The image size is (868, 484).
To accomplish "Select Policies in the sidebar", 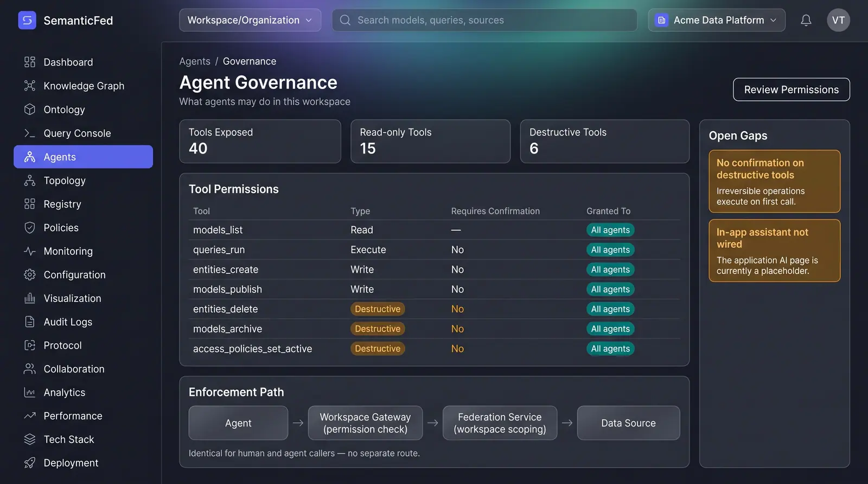I will pyautogui.click(x=83, y=227).
